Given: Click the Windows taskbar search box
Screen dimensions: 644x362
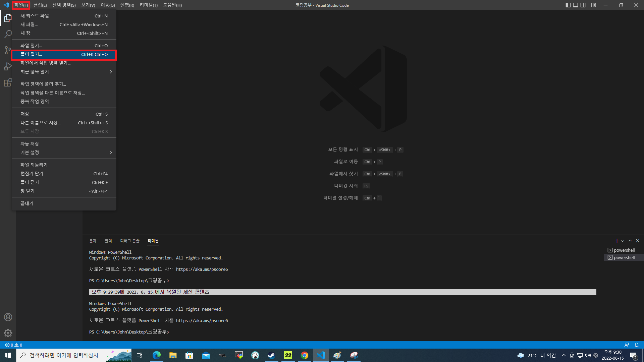Looking at the screenshot, I should (x=64, y=355).
